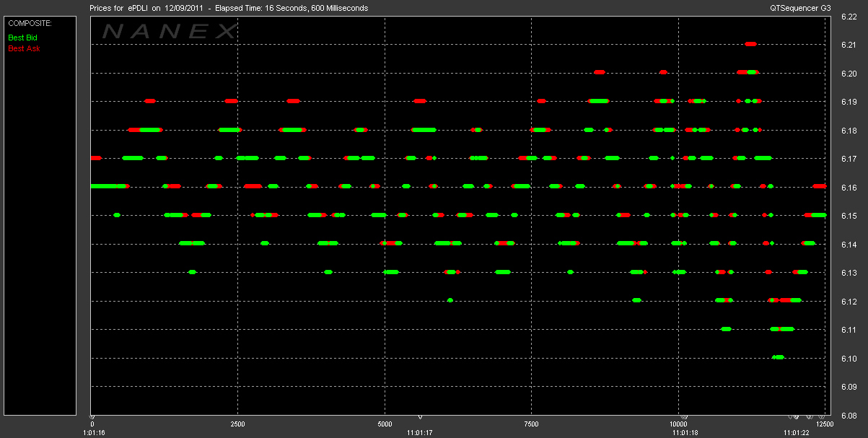Click the 6.14 price axis label

pyautogui.click(x=849, y=245)
